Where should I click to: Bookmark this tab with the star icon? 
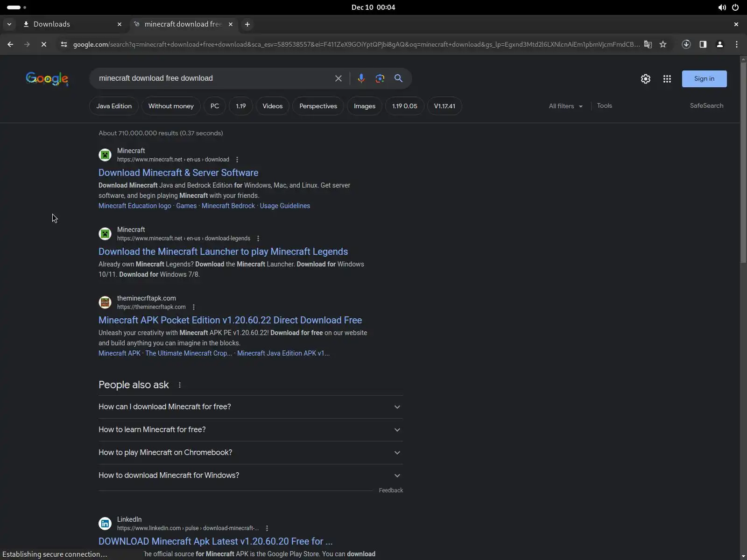663,44
